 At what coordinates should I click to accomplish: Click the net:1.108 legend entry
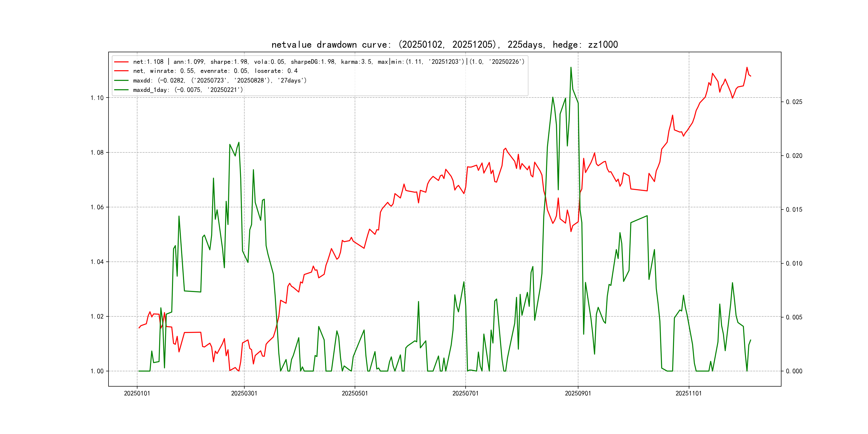(328, 62)
